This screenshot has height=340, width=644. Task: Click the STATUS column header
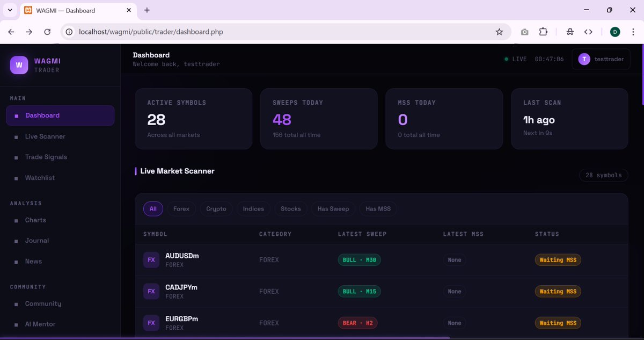coord(547,234)
